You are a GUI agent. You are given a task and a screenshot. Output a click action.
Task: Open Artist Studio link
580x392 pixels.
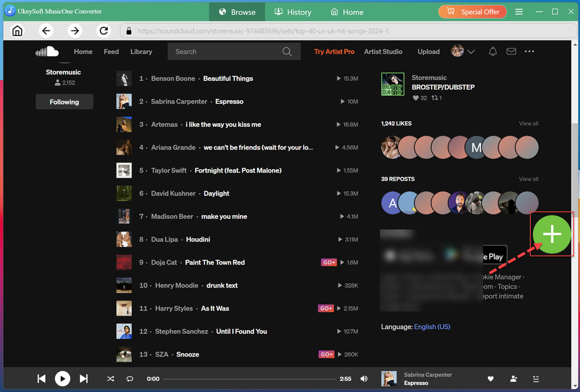(383, 51)
